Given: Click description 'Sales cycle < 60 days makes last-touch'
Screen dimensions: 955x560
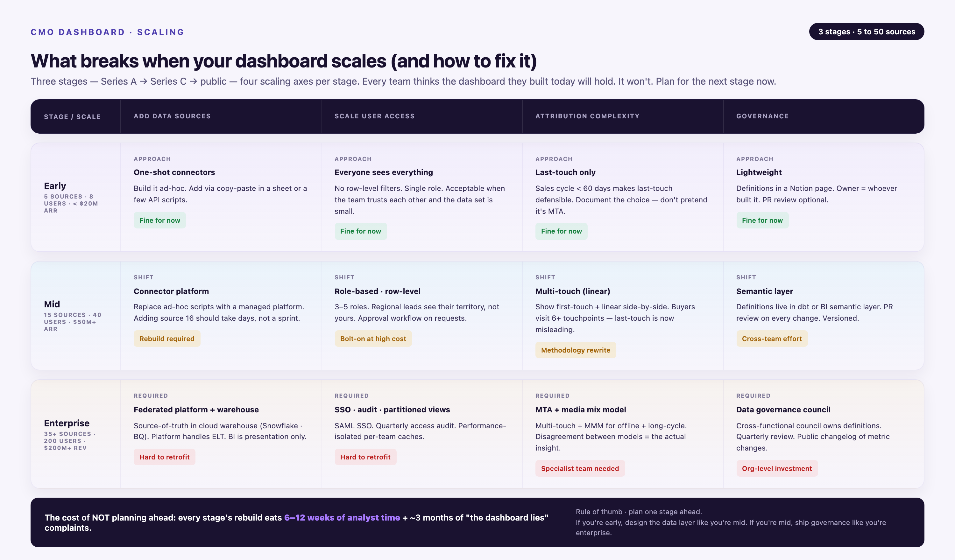Looking at the screenshot, I should tap(621, 200).
